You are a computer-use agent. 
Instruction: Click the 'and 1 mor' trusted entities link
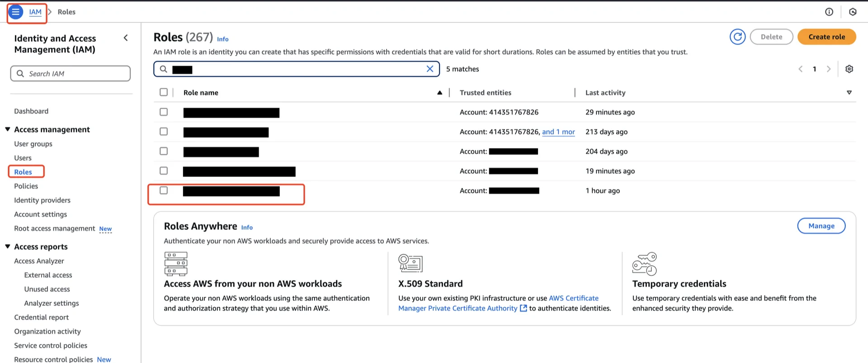558,132
